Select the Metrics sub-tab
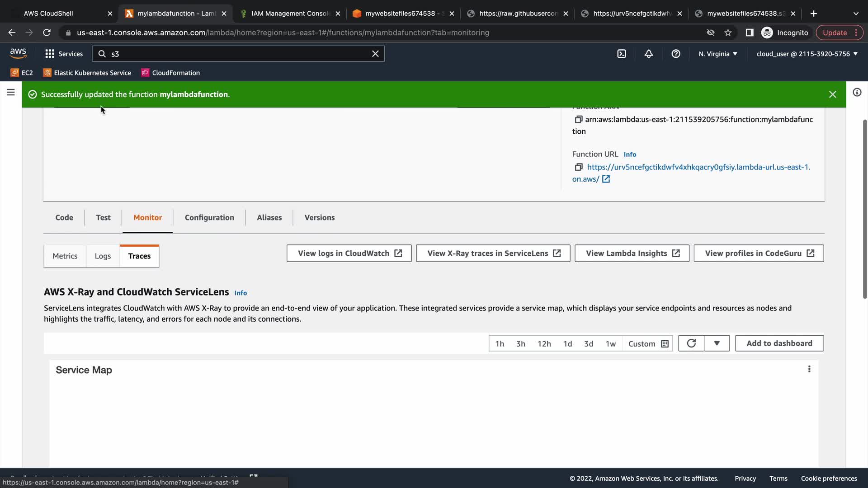Screen dimensions: 868x488 (65, 256)
